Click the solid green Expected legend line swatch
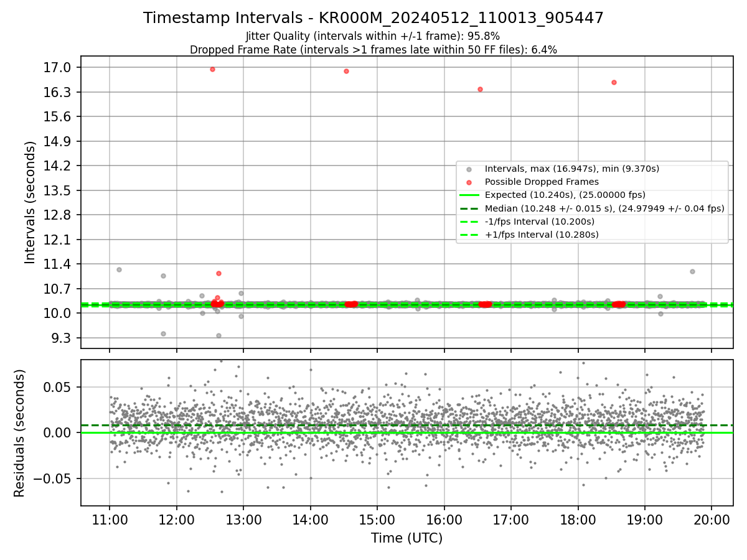Viewport: 747px width, 560px height. point(469,195)
